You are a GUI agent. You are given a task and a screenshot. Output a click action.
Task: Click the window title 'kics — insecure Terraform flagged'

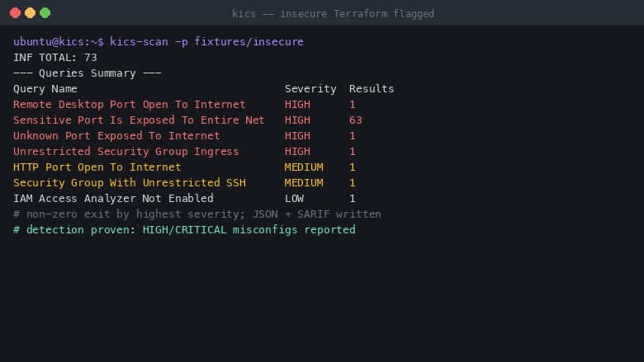click(x=333, y=14)
